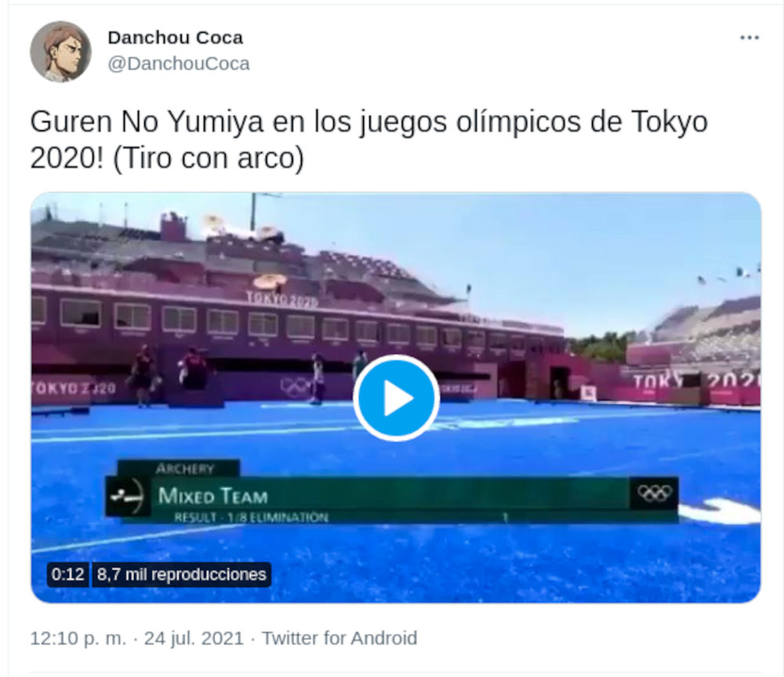Click the archery bow icon in the overlay
Viewport: 784px width, 677px height.
pyautogui.click(x=128, y=497)
